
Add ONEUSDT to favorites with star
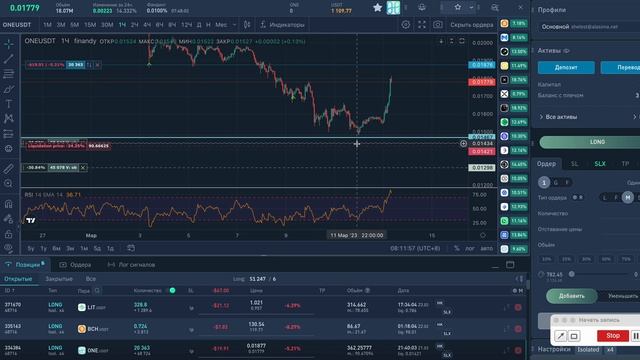point(378,7)
